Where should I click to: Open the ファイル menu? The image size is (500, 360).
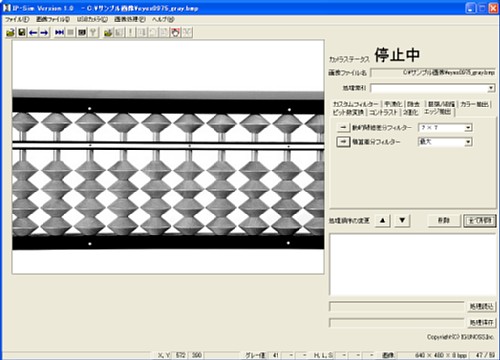coord(17,19)
